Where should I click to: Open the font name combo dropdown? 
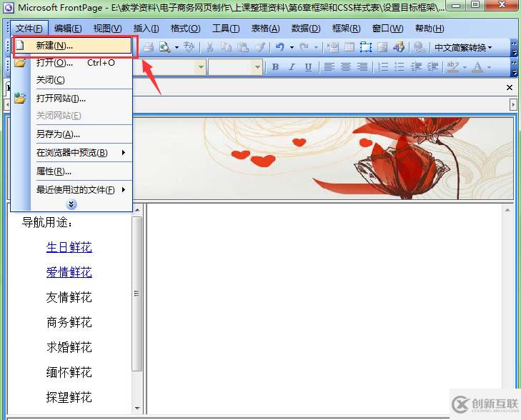(x=201, y=67)
